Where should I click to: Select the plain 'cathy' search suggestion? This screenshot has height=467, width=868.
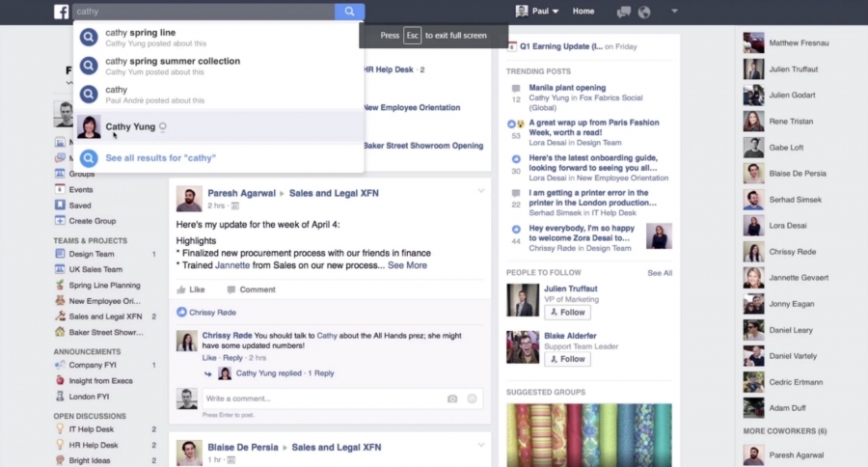[x=219, y=95]
